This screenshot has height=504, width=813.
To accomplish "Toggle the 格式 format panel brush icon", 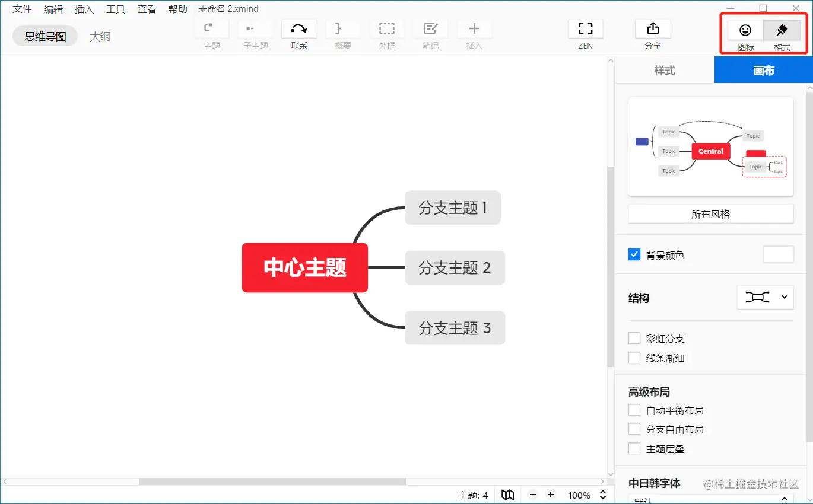I will tap(782, 30).
